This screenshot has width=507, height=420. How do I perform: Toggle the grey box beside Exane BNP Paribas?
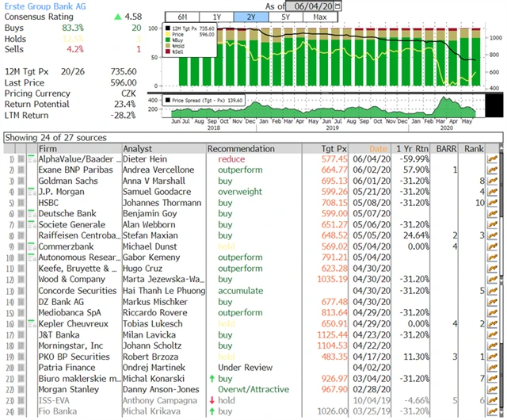[x=21, y=170]
